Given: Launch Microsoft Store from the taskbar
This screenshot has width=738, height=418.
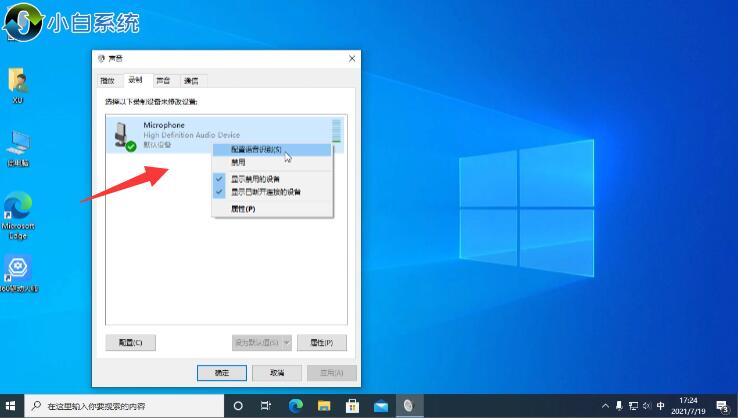Looking at the screenshot, I should (x=352, y=406).
